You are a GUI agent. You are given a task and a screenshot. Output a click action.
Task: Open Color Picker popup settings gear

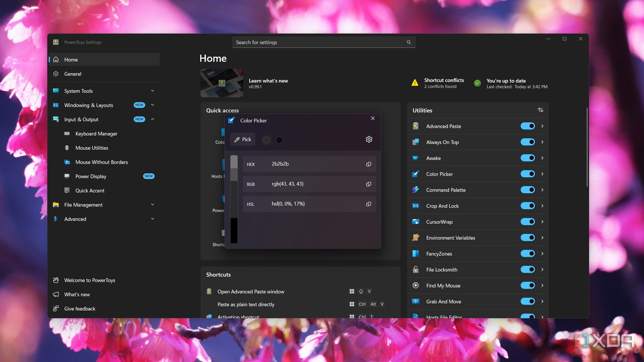point(369,139)
